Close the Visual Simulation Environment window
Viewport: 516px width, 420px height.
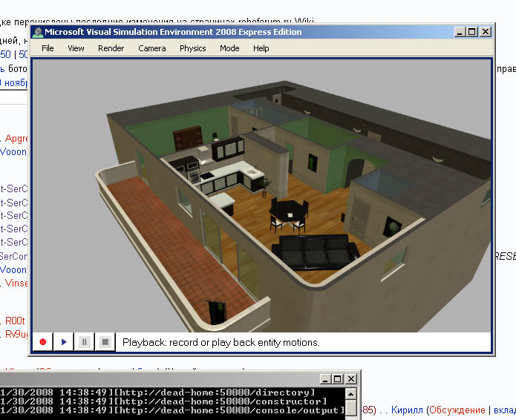(x=486, y=32)
